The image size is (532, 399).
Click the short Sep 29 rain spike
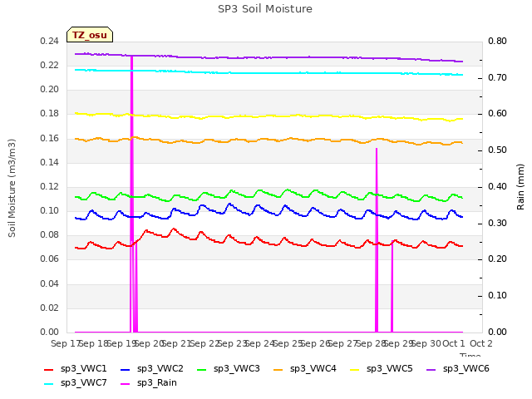pyautogui.click(x=392, y=287)
